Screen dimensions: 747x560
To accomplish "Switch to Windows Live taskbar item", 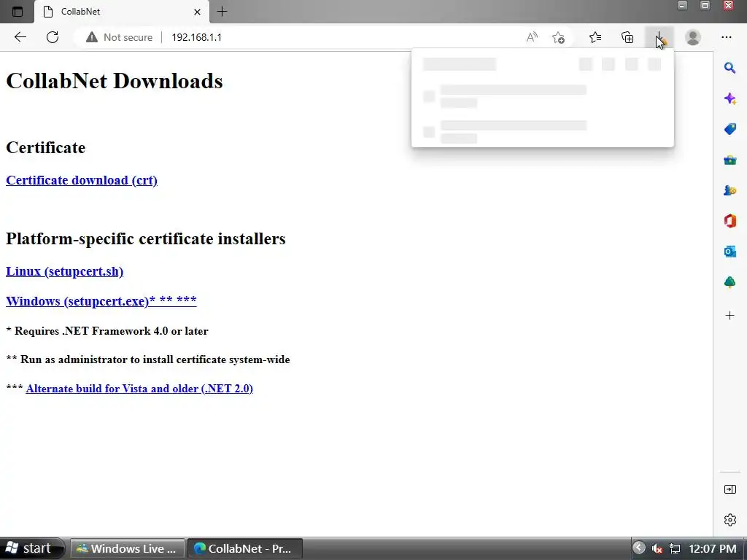I will click(127, 548).
